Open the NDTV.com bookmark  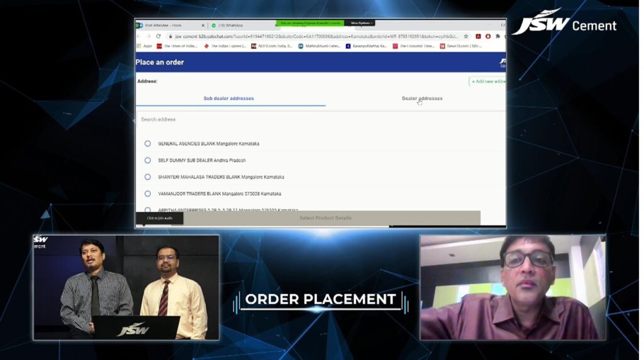point(272,46)
